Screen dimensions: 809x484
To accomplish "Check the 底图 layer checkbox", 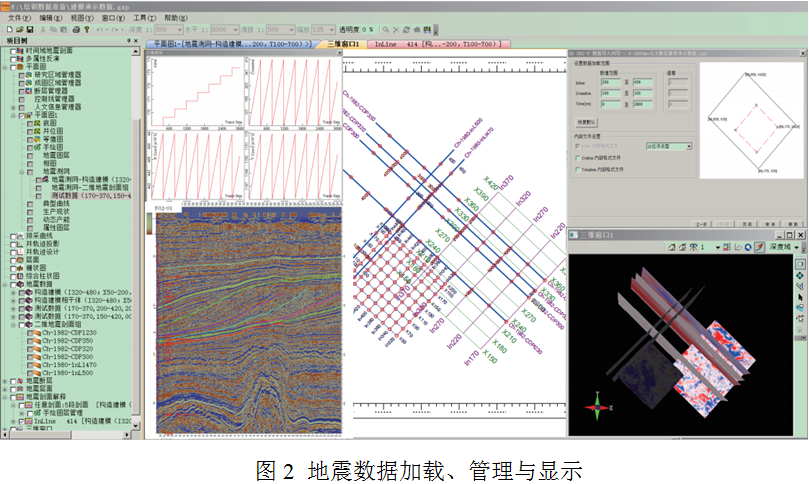I will 30,124.
